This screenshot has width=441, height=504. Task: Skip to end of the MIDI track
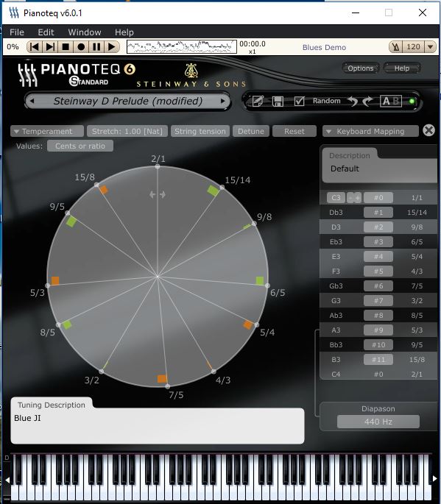(50, 47)
